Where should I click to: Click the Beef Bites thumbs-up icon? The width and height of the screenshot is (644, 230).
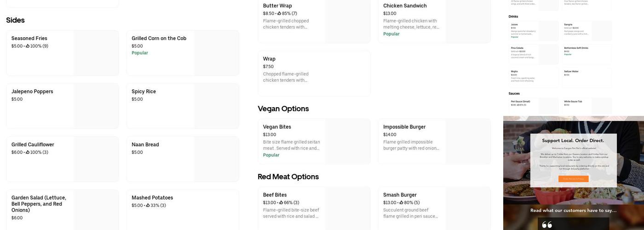[281, 203]
